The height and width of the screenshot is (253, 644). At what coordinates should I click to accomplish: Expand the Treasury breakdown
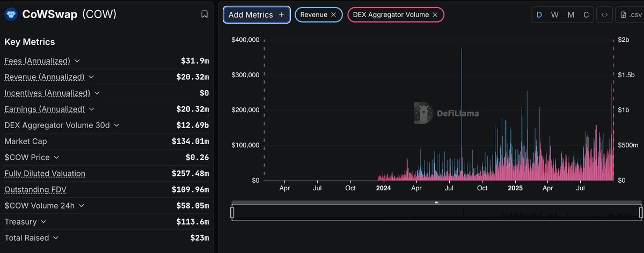click(x=43, y=222)
